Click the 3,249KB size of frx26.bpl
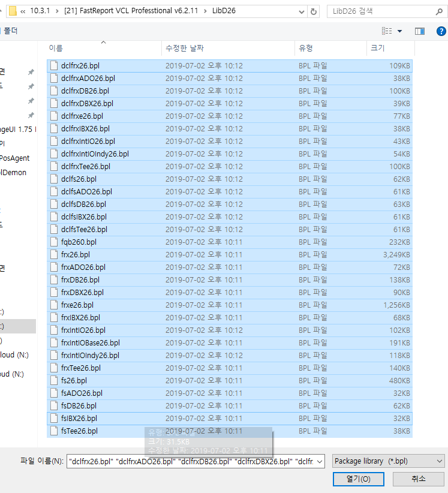 coord(396,255)
